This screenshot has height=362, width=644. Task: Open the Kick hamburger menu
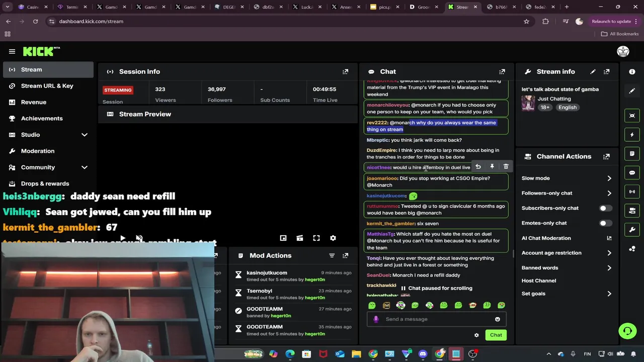pyautogui.click(x=12, y=51)
